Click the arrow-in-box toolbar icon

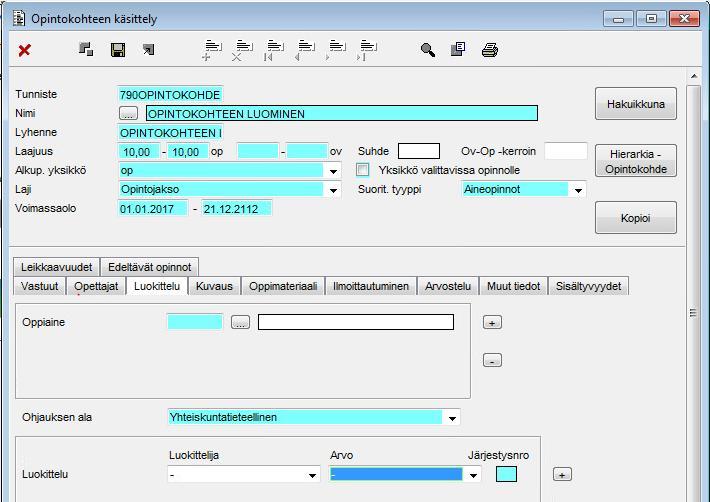149,49
